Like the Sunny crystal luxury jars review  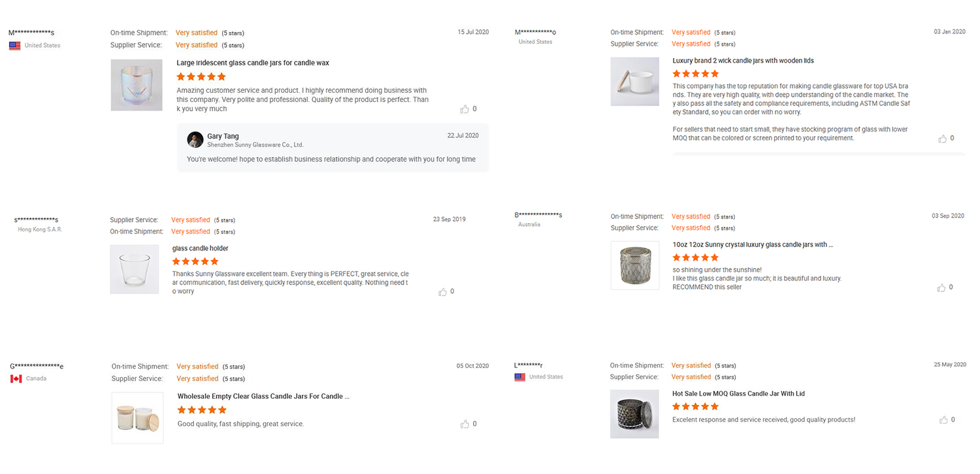(941, 288)
